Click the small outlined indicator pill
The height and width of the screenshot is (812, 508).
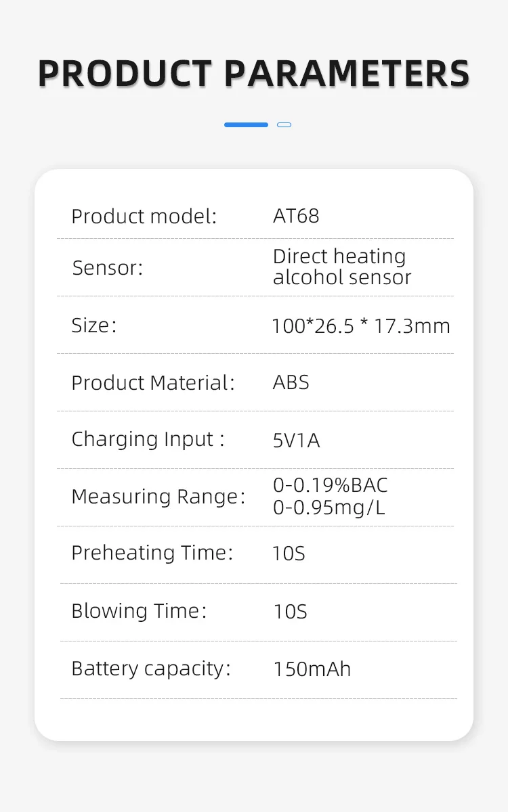coord(284,125)
